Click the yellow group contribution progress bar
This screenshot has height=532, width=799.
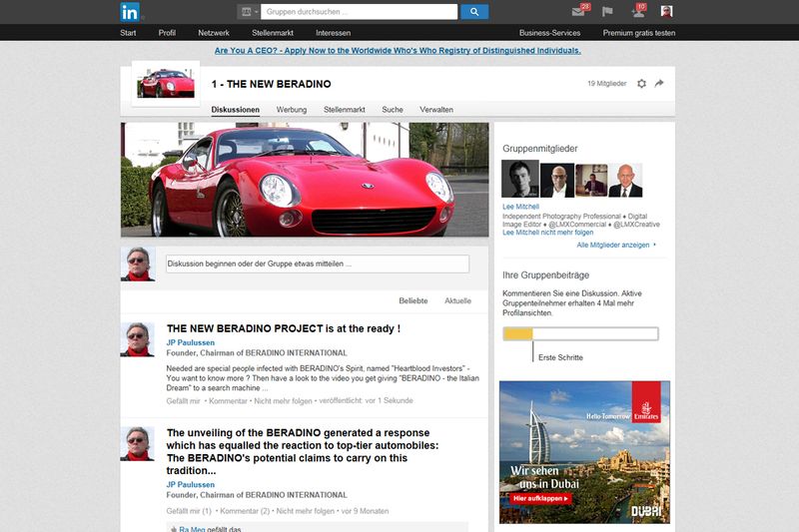(x=580, y=334)
